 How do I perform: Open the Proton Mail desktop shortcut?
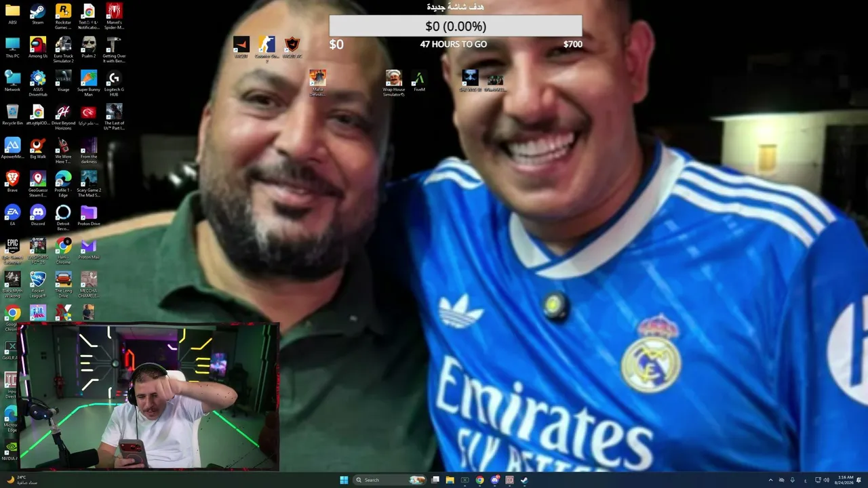(x=89, y=249)
